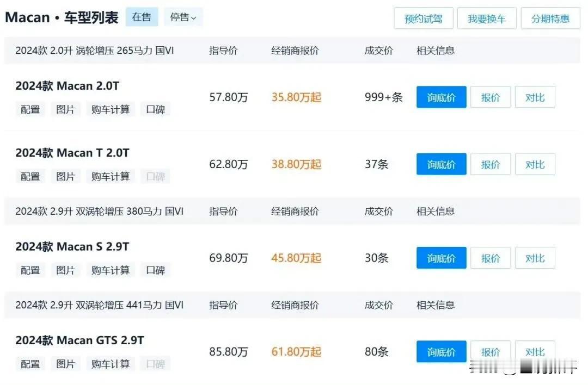
Task: Click 报价 for Macan T 2.0T
Action: click(490, 164)
